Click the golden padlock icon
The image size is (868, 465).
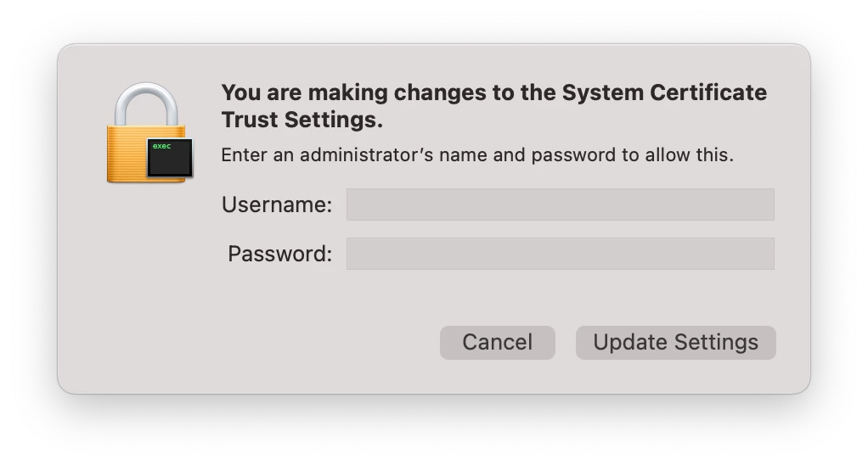click(149, 132)
